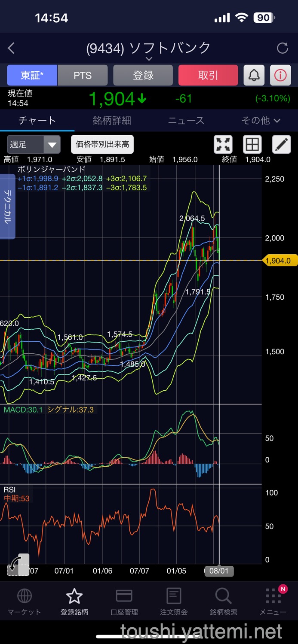Open the chart drawing pencil tool
Screen dimensions: 298x644
pos(282,145)
